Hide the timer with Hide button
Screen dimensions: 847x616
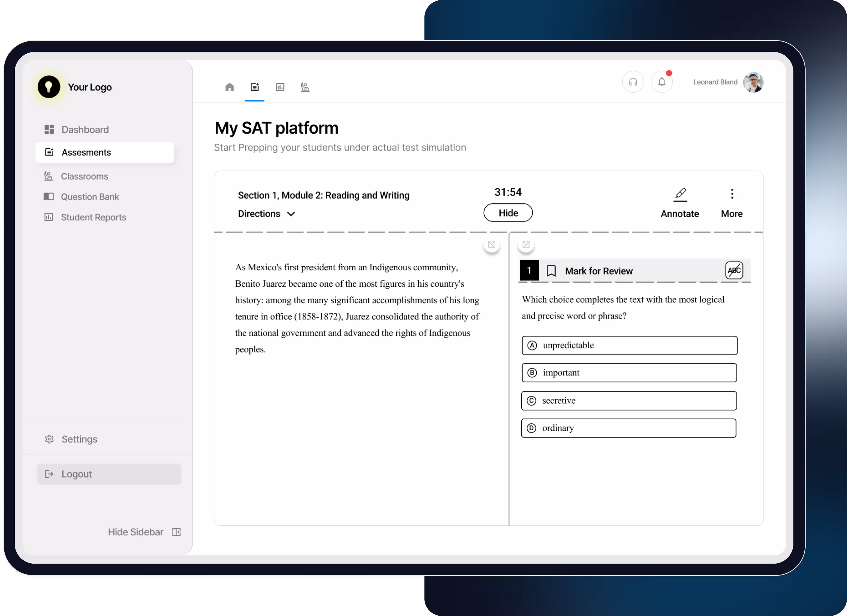(508, 213)
